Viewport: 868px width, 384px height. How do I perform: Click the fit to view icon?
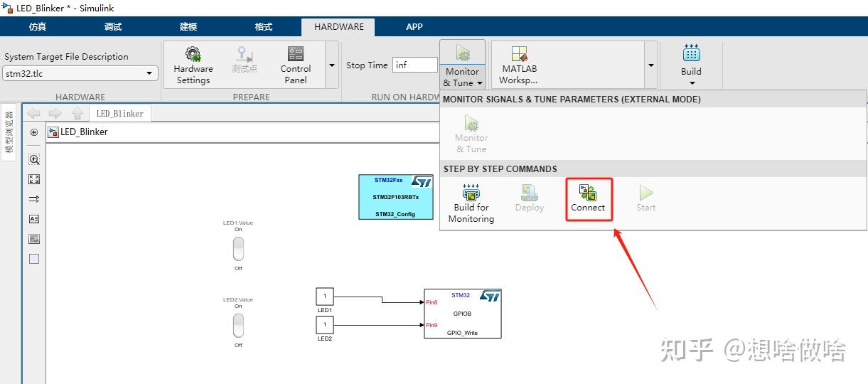(34, 179)
